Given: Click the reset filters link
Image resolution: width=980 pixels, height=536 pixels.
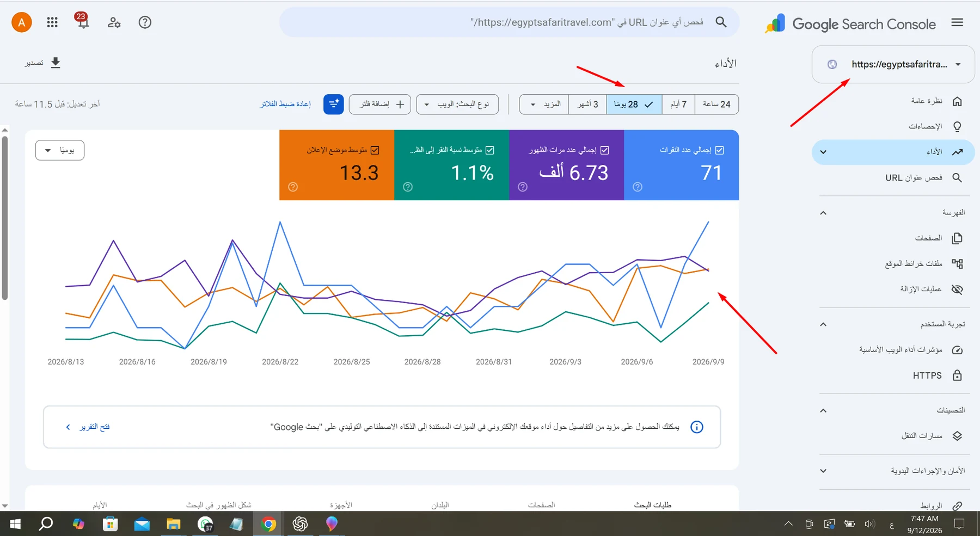Looking at the screenshot, I should click(285, 104).
